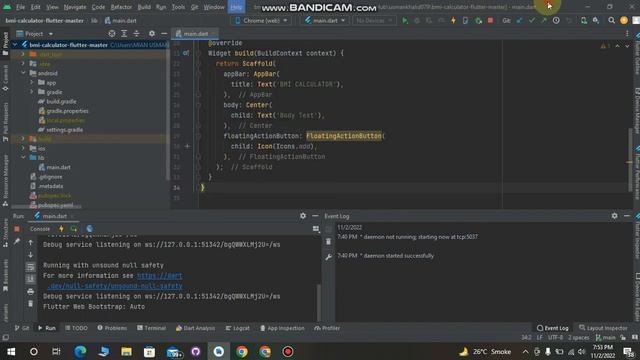Click the editor vertical scrollbar
Viewport: 640px width, 360px height.
point(630,159)
